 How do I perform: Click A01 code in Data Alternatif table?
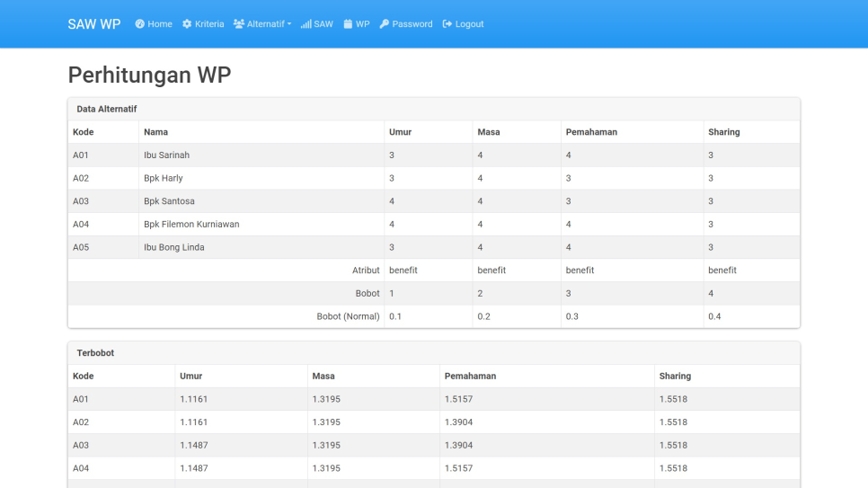point(81,155)
